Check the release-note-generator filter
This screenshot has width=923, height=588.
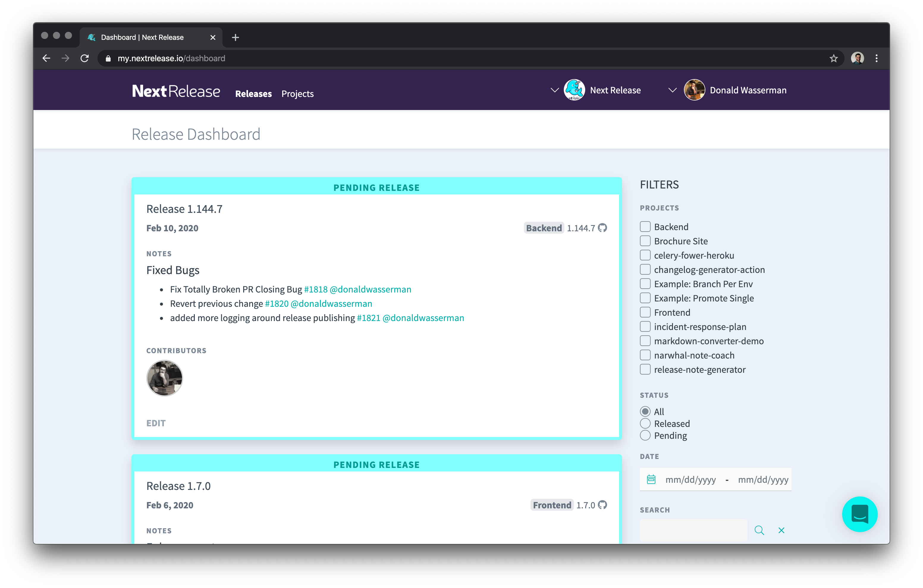point(645,370)
